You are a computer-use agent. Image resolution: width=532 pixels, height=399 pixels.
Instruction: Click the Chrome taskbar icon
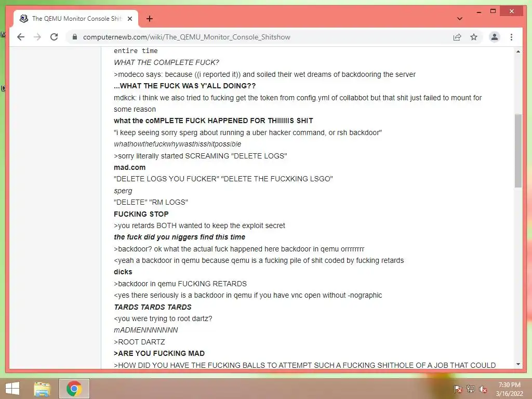74,389
